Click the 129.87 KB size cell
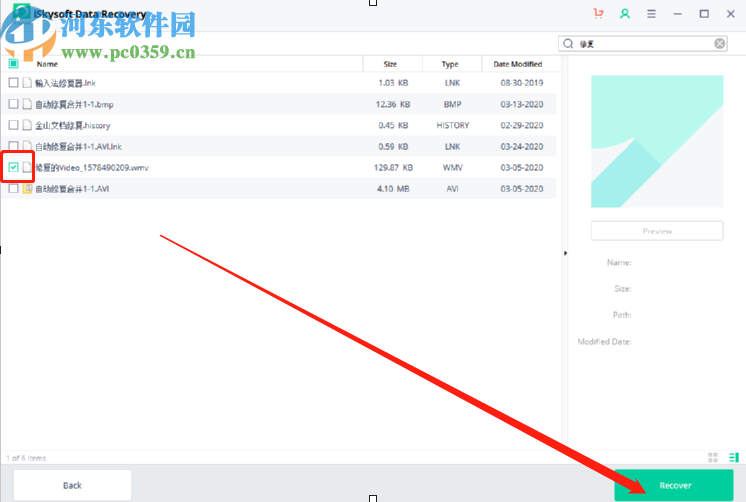This screenshot has width=746, height=502. click(393, 167)
